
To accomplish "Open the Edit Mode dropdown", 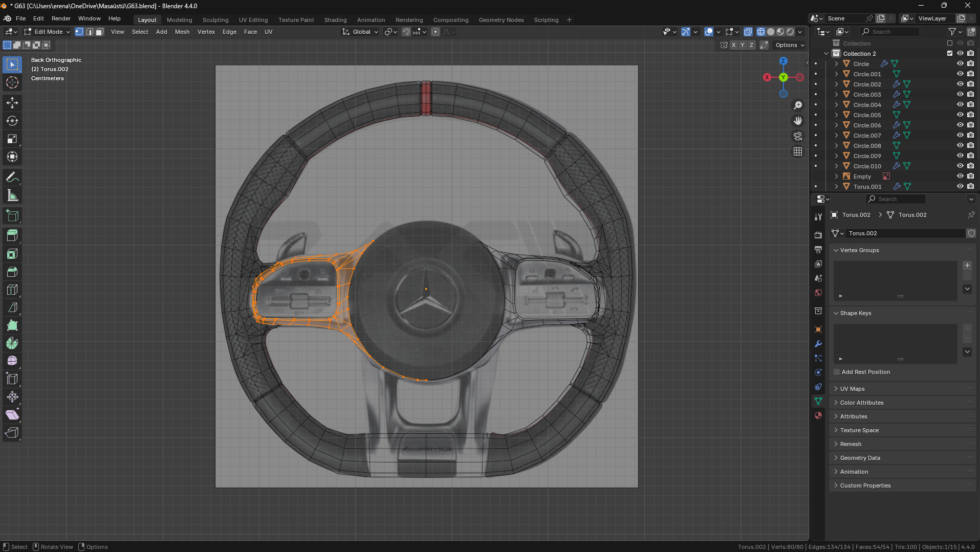I will [47, 32].
